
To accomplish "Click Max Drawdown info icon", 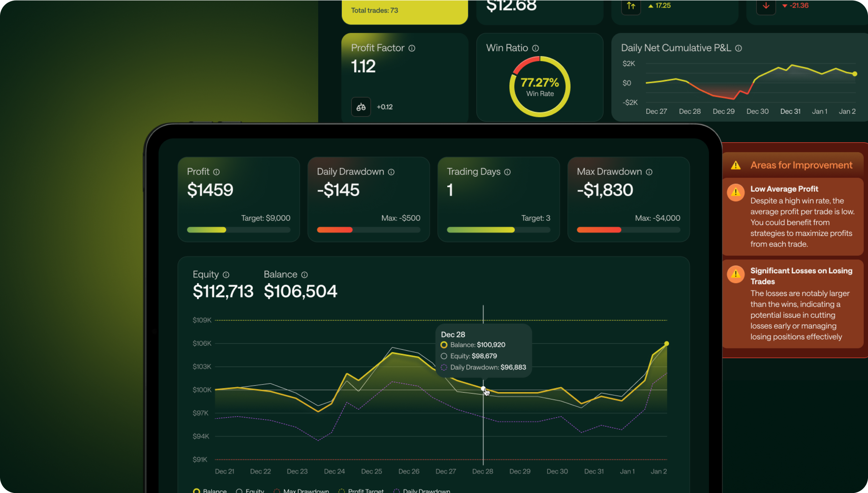I will [x=649, y=172].
